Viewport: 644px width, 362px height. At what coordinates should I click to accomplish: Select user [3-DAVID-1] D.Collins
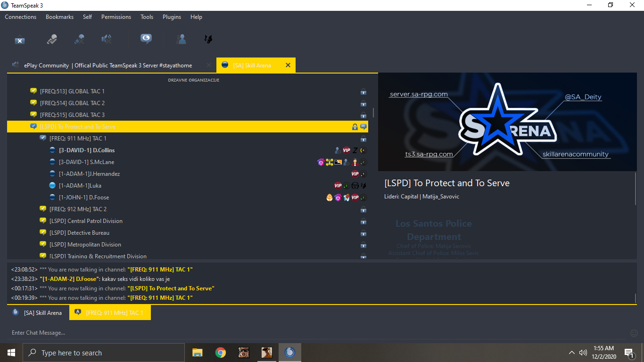tap(87, 150)
